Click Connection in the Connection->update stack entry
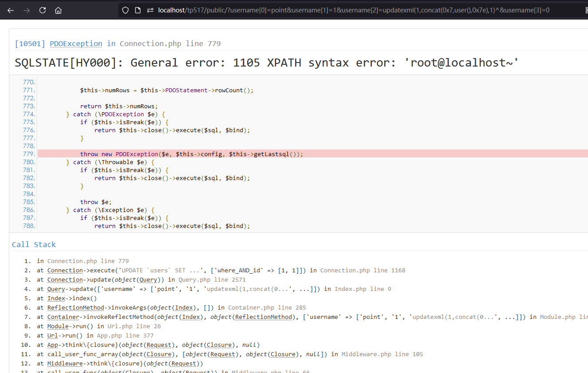The width and height of the screenshot is (588, 373). coord(65,279)
